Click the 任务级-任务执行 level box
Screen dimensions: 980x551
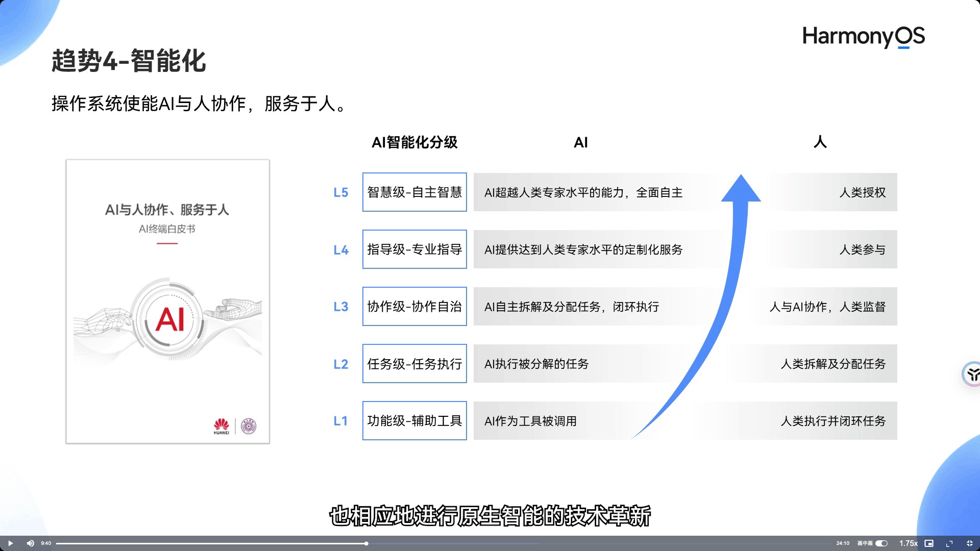[414, 364]
